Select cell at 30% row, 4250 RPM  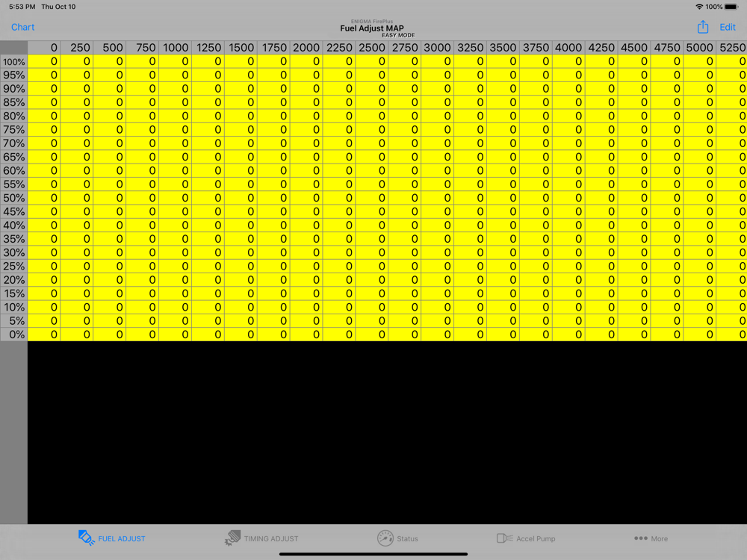click(x=601, y=253)
